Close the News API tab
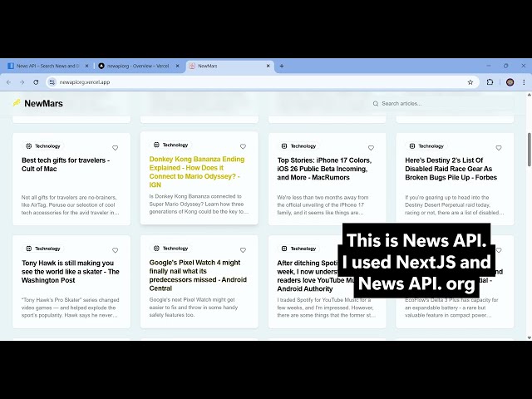Image resolution: width=532 pixels, height=399 pixels. [x=86, y=66]
